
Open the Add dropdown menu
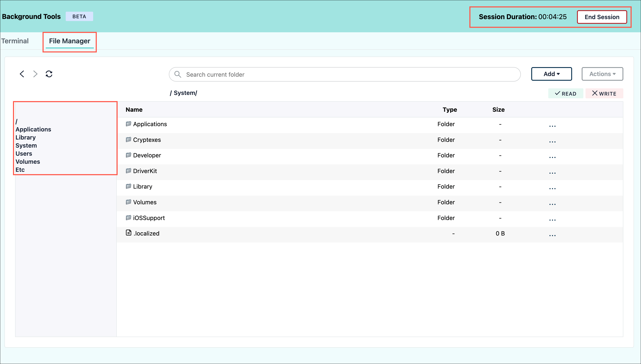click(551, 74)
